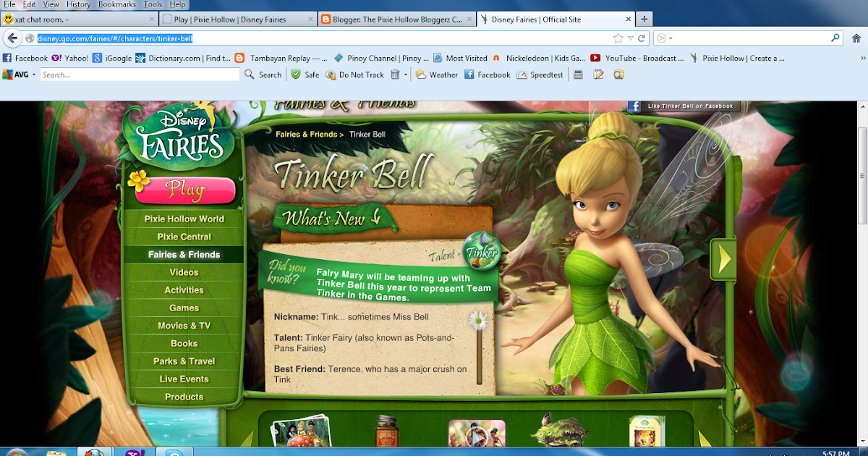Screen dimensions: 868x456
Task: Click AVG toolbar Facebook button
Action: click(488, 75)
